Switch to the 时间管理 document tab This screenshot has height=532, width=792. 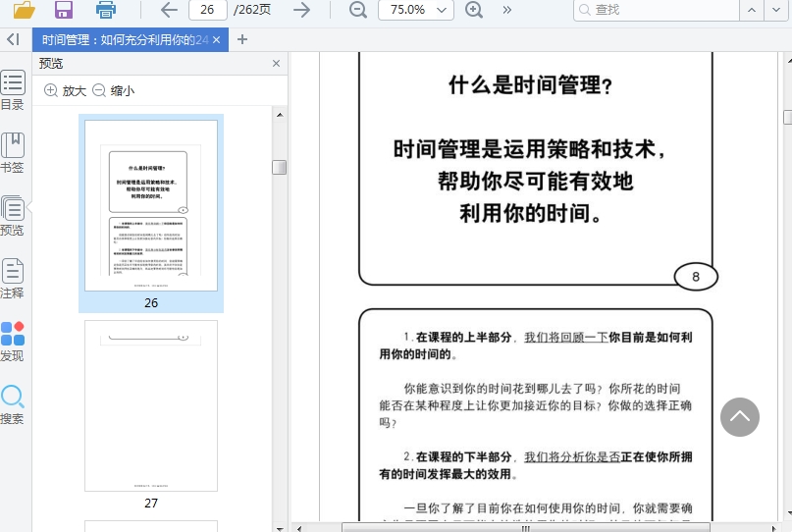[x=124, y=39]
